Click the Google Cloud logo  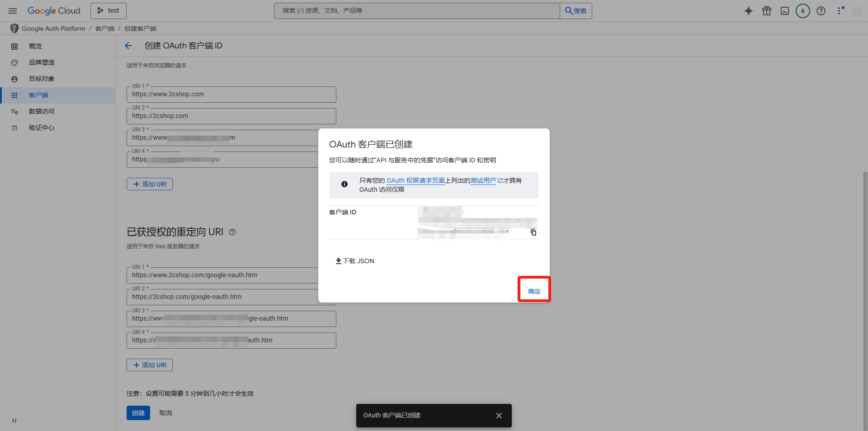54,11
